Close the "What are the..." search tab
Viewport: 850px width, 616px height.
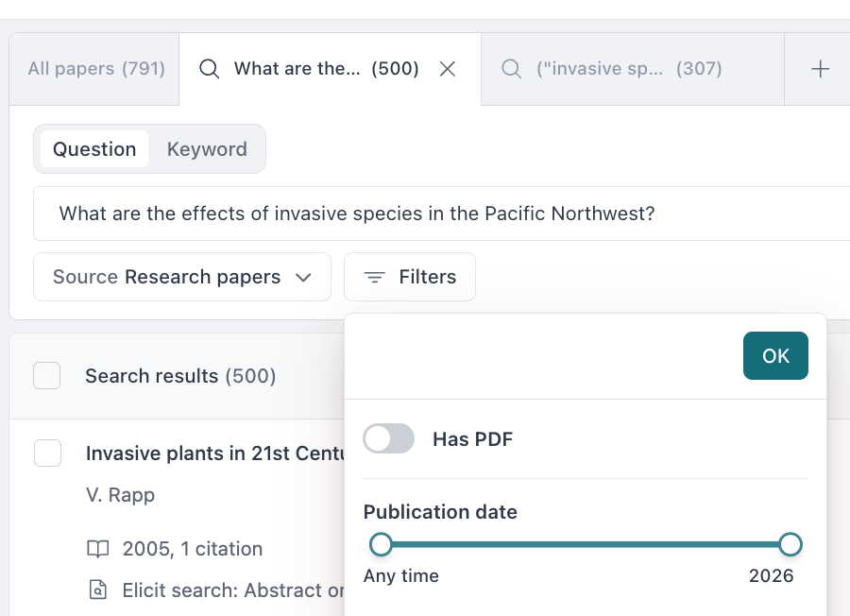tap(449, 69)
